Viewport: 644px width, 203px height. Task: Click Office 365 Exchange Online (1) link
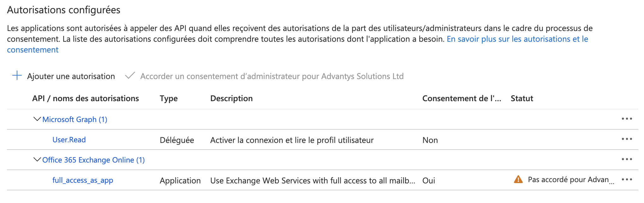93,160
